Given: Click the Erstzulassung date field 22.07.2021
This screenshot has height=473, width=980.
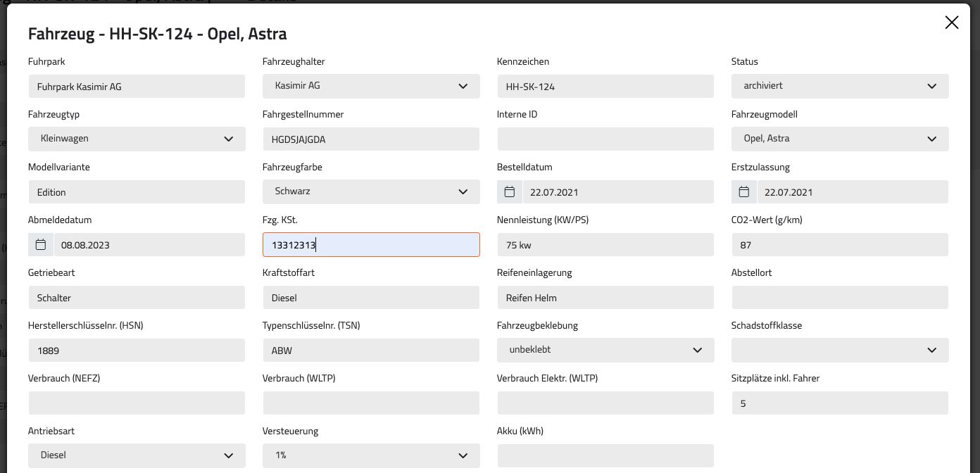Looking at the screenshot, I should (x=853, y=192).
